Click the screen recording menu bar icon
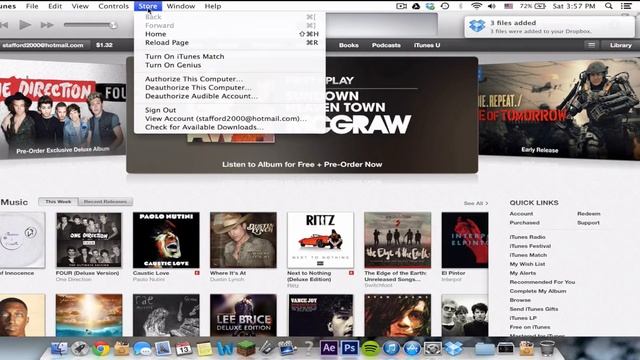 (402, 6)
